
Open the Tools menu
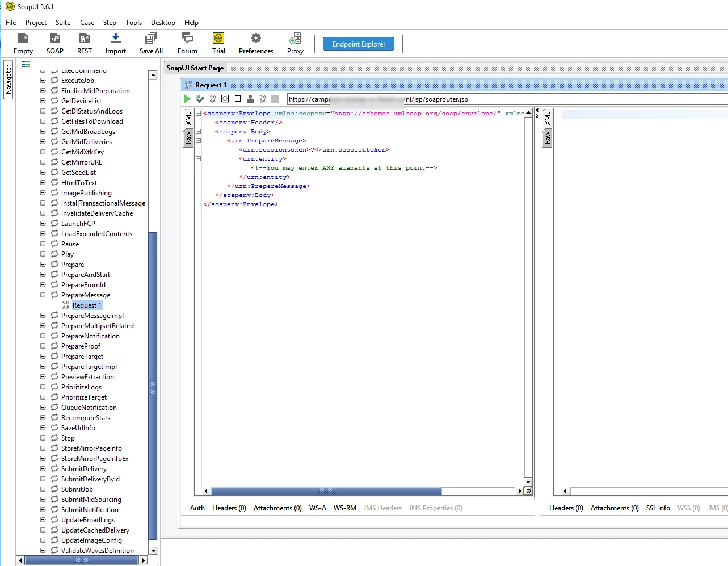pos(133,23)
